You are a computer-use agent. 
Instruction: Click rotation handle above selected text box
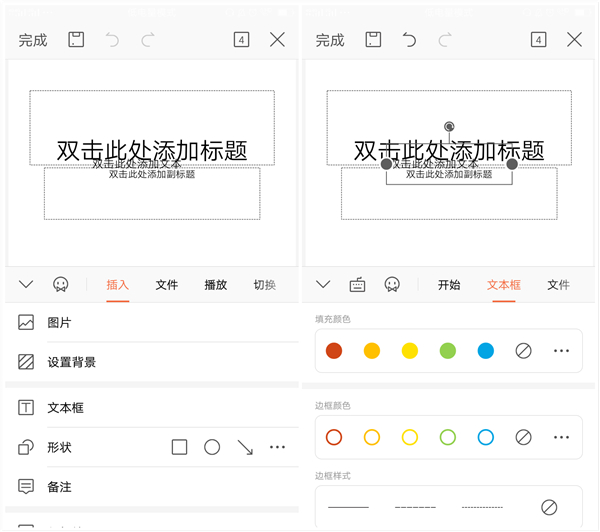[449, 126]
